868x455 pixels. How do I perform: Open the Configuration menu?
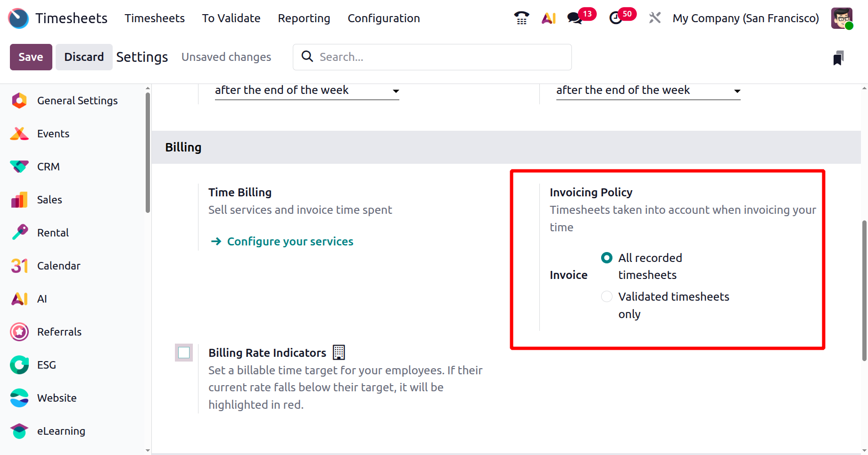coord(383,18)
